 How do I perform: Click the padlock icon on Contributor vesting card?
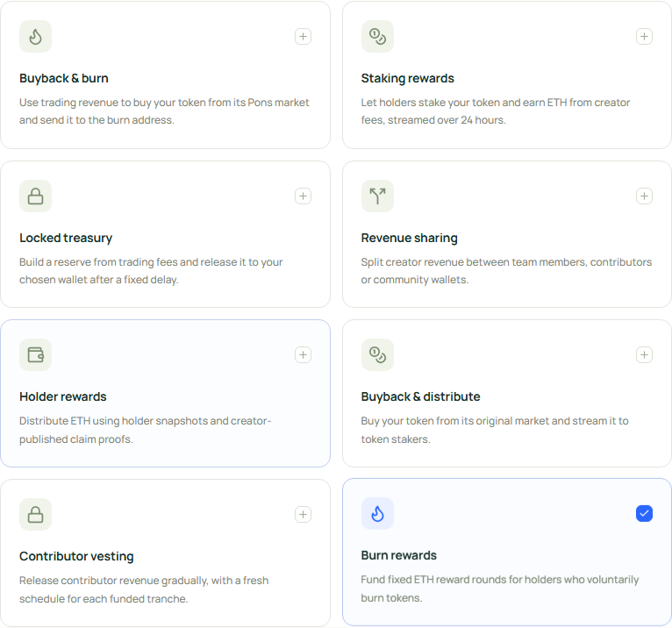[36, 515]
